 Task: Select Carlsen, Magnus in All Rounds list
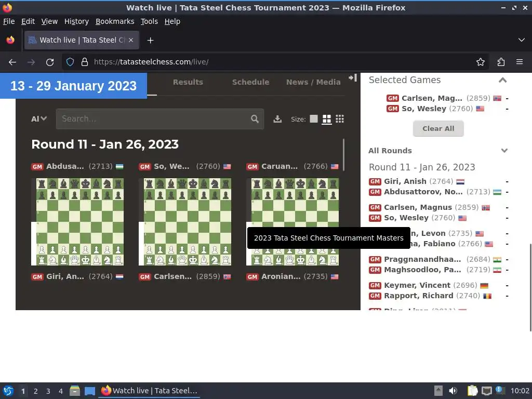coord(418,207)
